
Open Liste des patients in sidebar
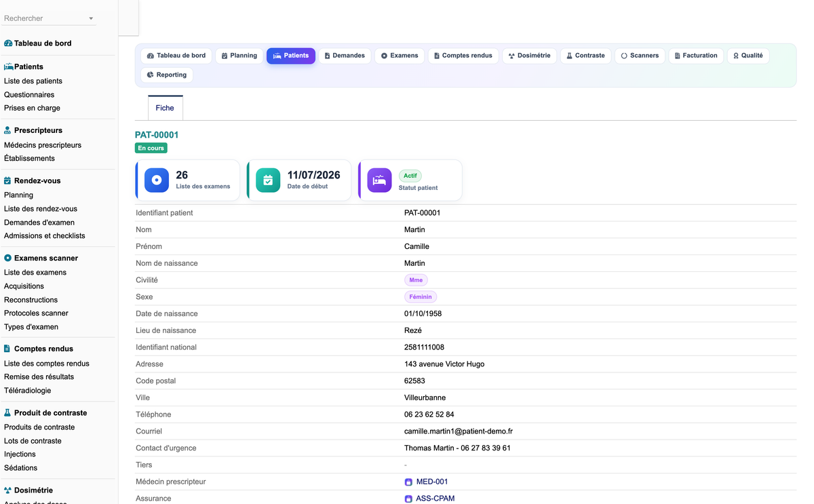tap(33, 81)
